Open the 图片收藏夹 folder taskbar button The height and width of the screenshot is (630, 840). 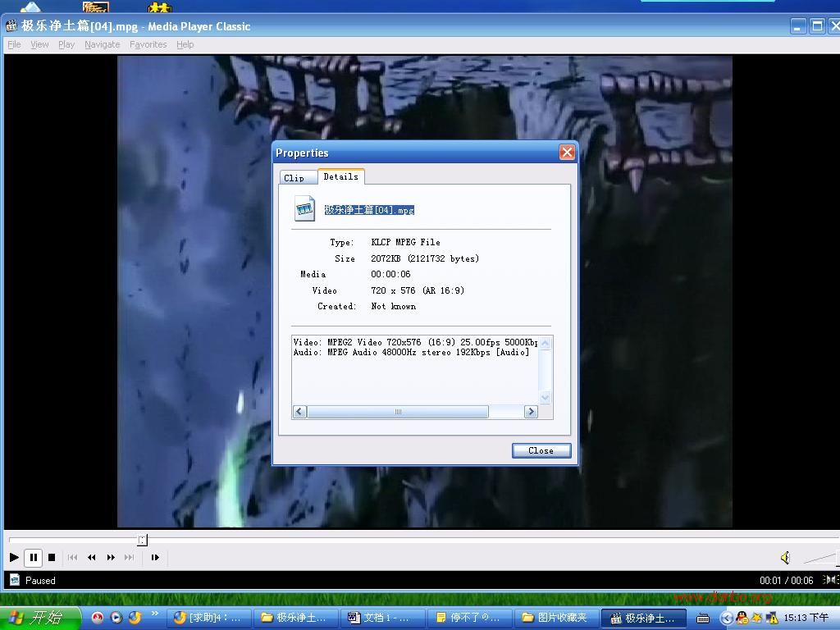click(x=557, y=618)
